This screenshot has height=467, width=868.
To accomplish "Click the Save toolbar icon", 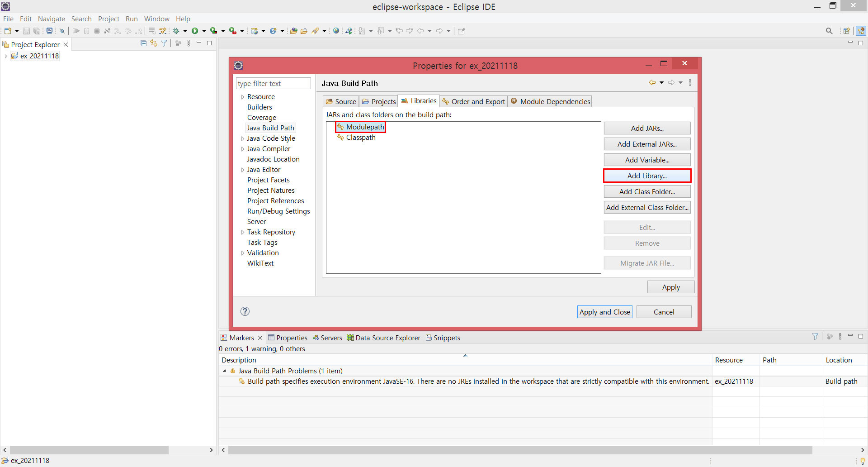I will (26, 31).
